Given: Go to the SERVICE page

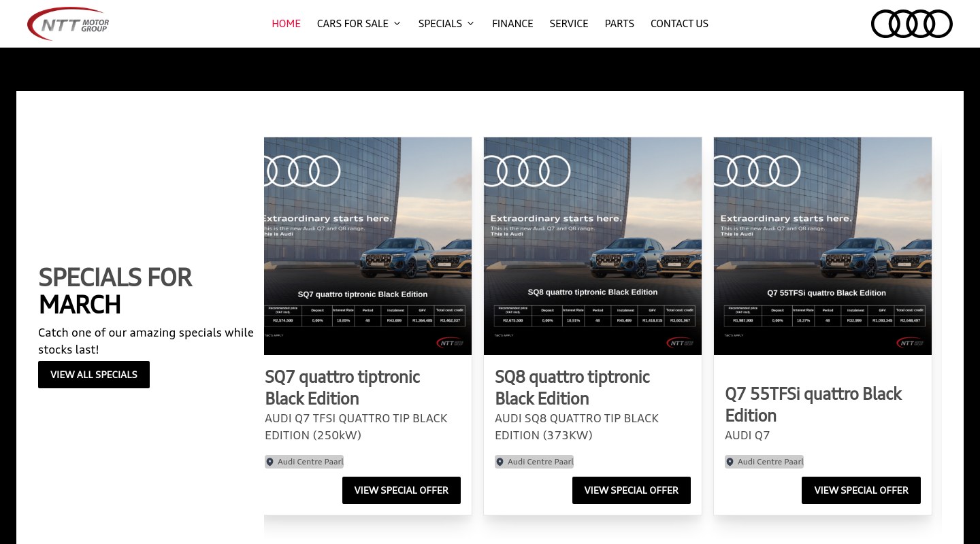Looking at the screenshot, I should [x=569, y=24].
